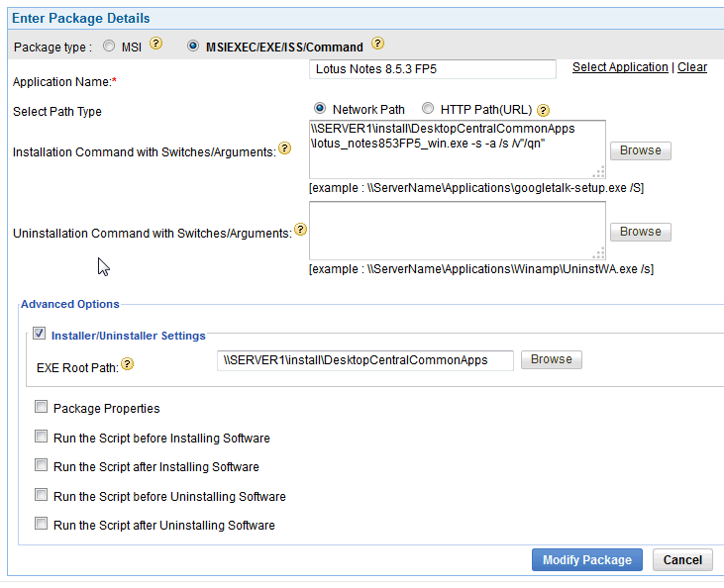The height and width of the screenshot is (588, 724).
Task: Tick Run the Script before Uninstalling Software
Action: point(41,495)
